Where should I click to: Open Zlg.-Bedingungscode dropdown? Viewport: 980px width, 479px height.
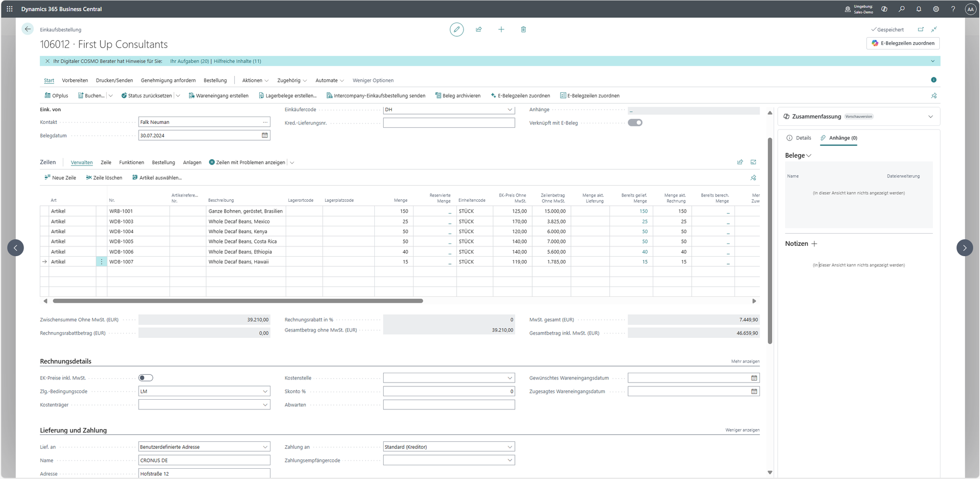click(x=265, y=391)
